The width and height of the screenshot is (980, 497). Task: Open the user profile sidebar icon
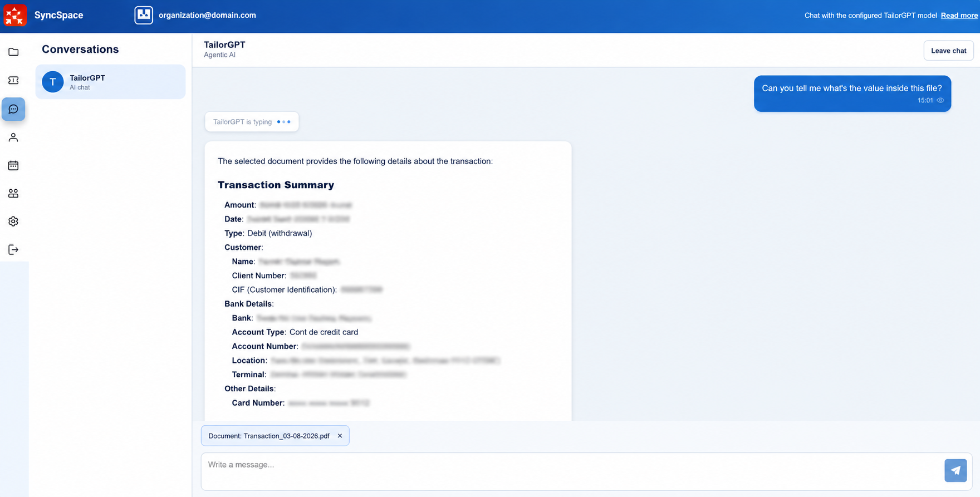pyautogui.click(x=13, y=137)
